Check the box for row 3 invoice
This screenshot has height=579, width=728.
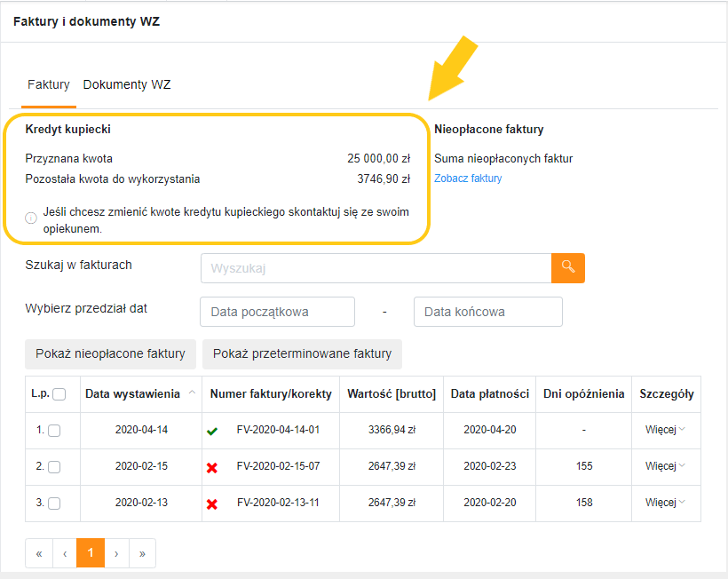54,503
